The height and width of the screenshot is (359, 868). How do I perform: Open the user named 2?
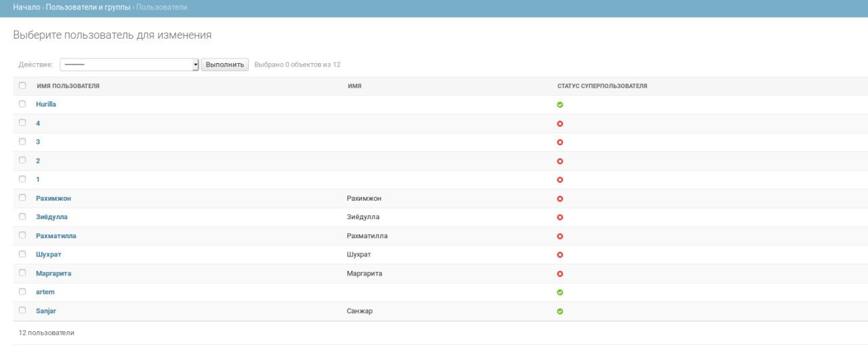coord(38,161)
